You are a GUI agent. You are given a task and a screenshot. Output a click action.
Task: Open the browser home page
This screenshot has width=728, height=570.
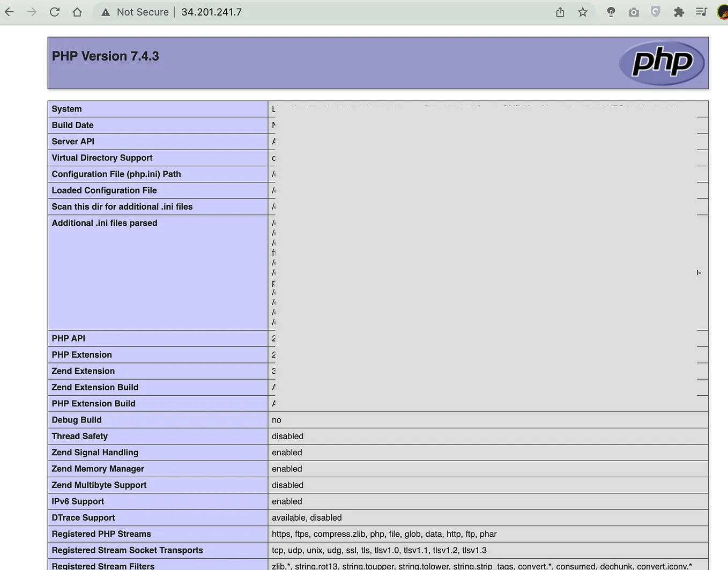pyautogui.click(x=77, y=12)
